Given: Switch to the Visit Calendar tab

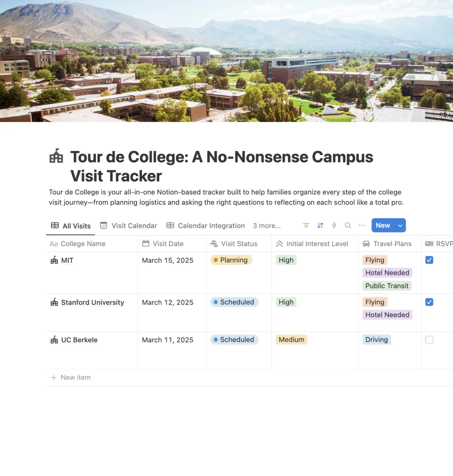Looking at the screenshot, I should coord(128,226).
